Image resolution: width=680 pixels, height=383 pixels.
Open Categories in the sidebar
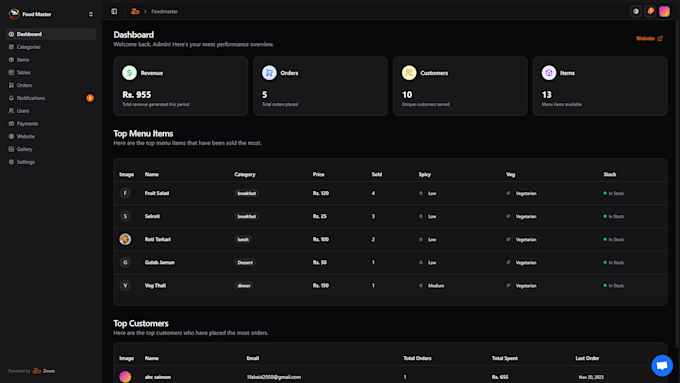(51, 47)
